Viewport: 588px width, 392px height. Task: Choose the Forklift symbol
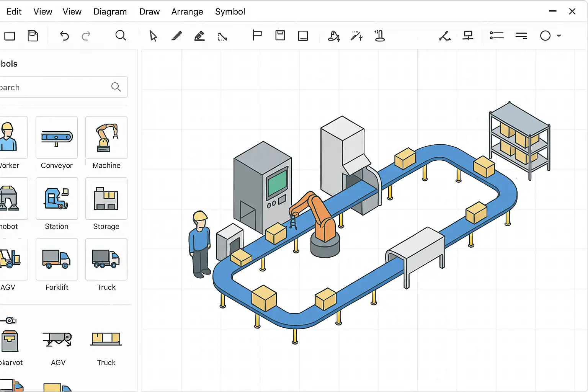(x=57, y=260)
